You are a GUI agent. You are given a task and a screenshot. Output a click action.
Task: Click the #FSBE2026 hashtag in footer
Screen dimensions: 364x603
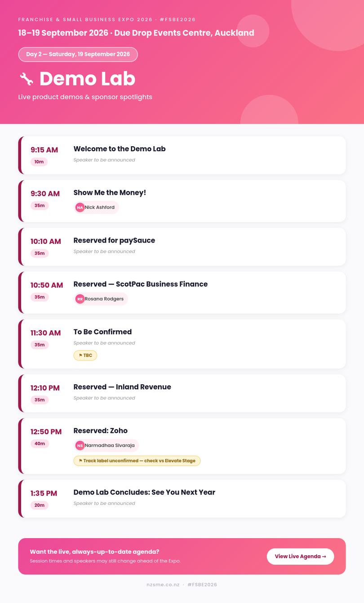coord(202,585)
